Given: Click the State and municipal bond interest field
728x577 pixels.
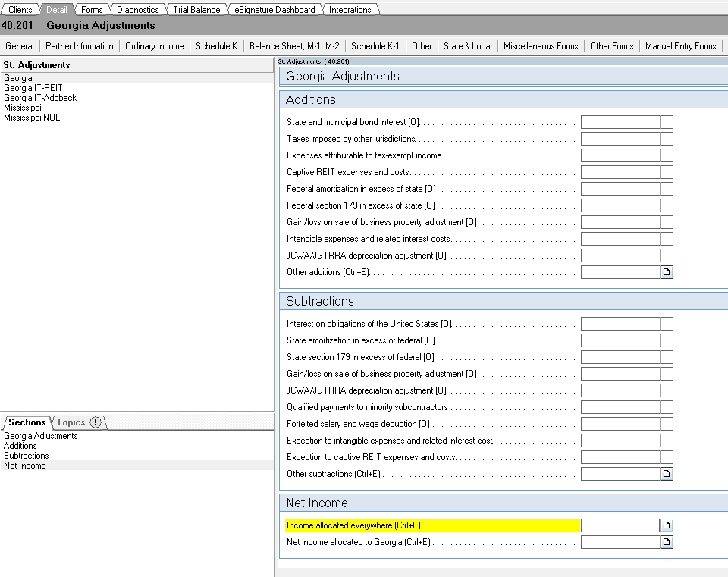Looking at the screenshot, I should 626,121.
